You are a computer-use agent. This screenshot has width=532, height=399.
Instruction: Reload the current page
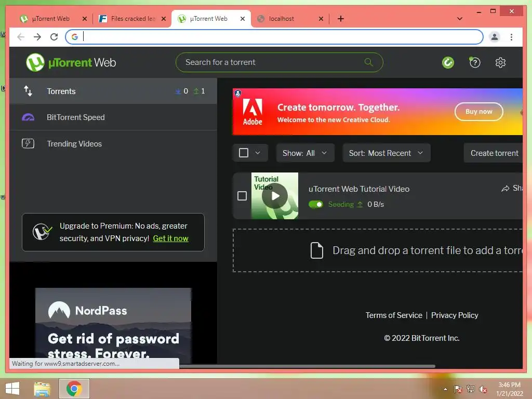pos(54,37)
